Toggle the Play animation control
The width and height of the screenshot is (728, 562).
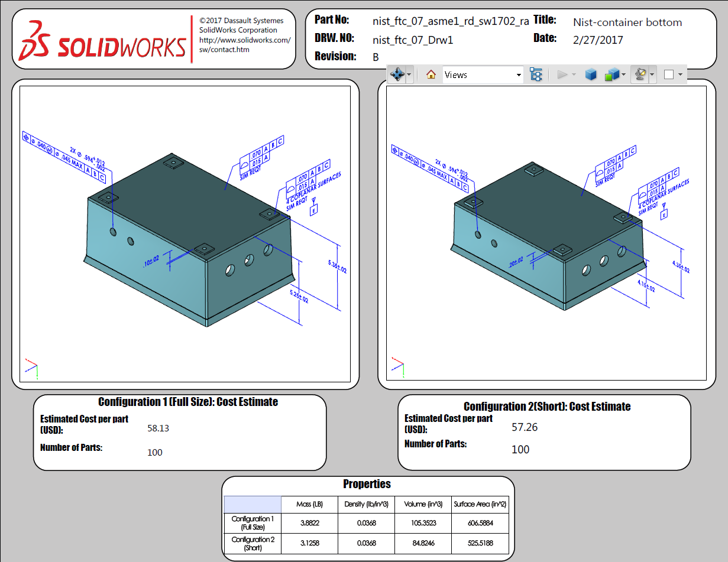tap(564, 74)
